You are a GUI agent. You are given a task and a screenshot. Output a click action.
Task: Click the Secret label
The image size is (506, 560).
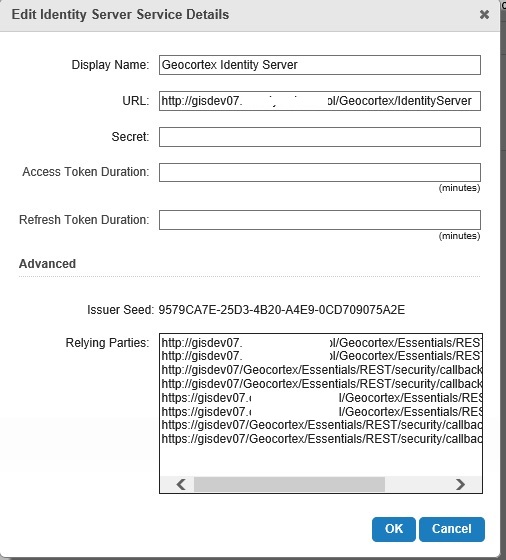[130, 137]
